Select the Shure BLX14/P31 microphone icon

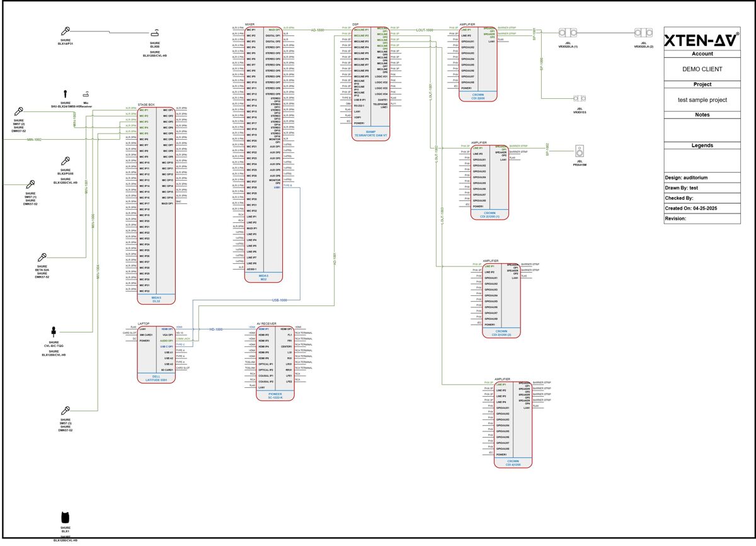(65, 31)
